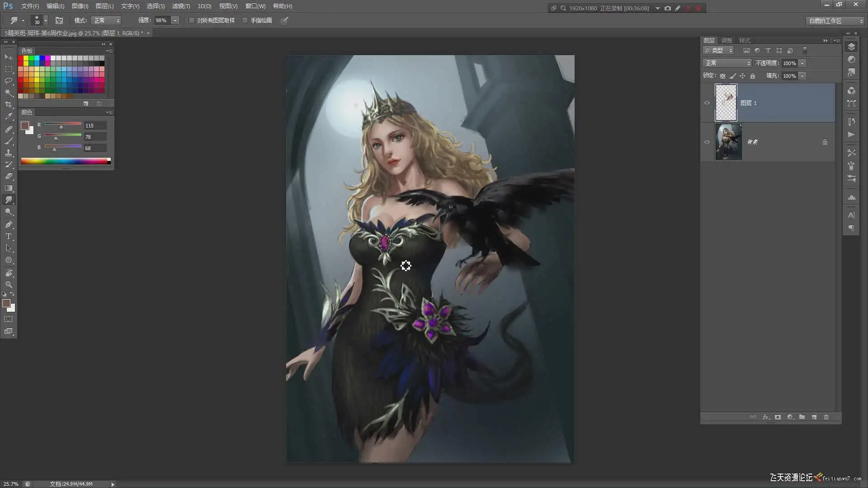Click add layer style fx icon
This screenshot has width=868, height=488.
point(766,417)
